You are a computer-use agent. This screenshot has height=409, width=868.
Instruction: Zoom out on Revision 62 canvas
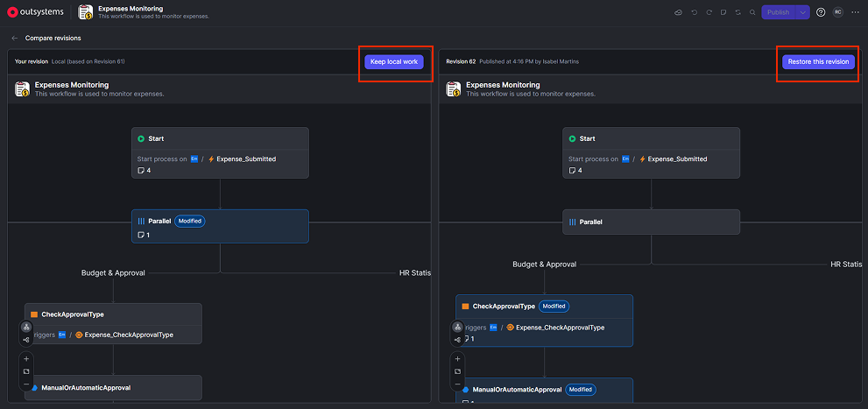457,384
